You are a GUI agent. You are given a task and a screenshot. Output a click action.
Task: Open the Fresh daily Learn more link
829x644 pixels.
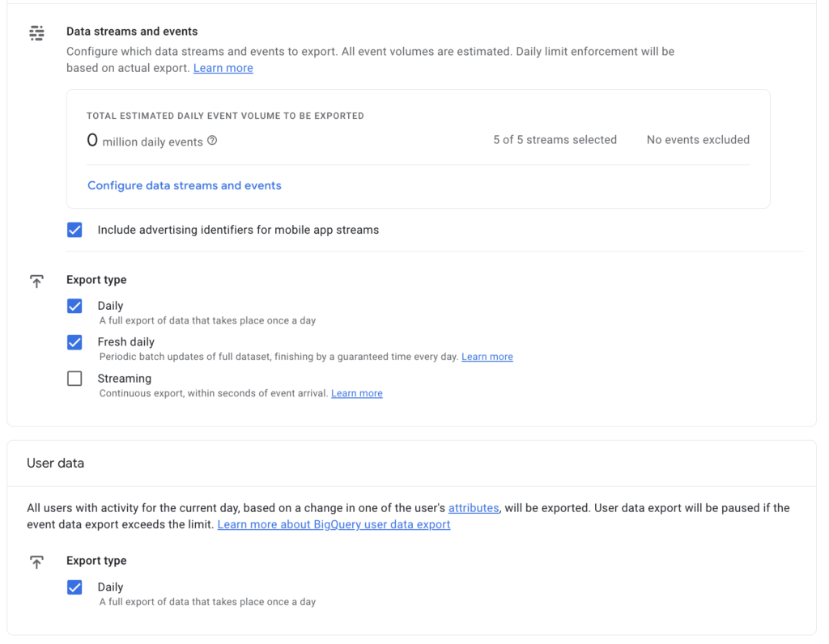coord(487,357)
